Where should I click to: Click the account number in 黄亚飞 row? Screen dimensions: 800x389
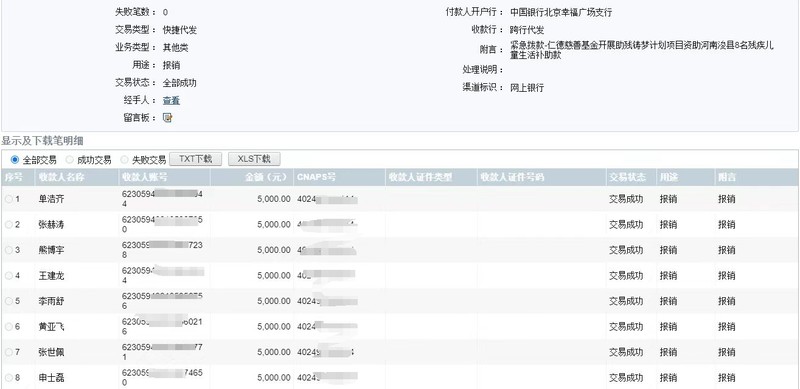click(162, 327)
